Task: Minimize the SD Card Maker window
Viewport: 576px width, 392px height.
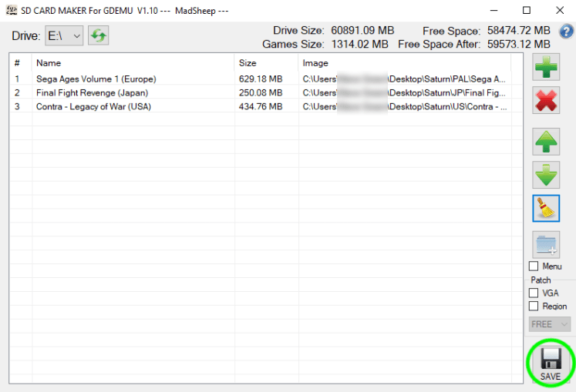Action: point(493,10)
